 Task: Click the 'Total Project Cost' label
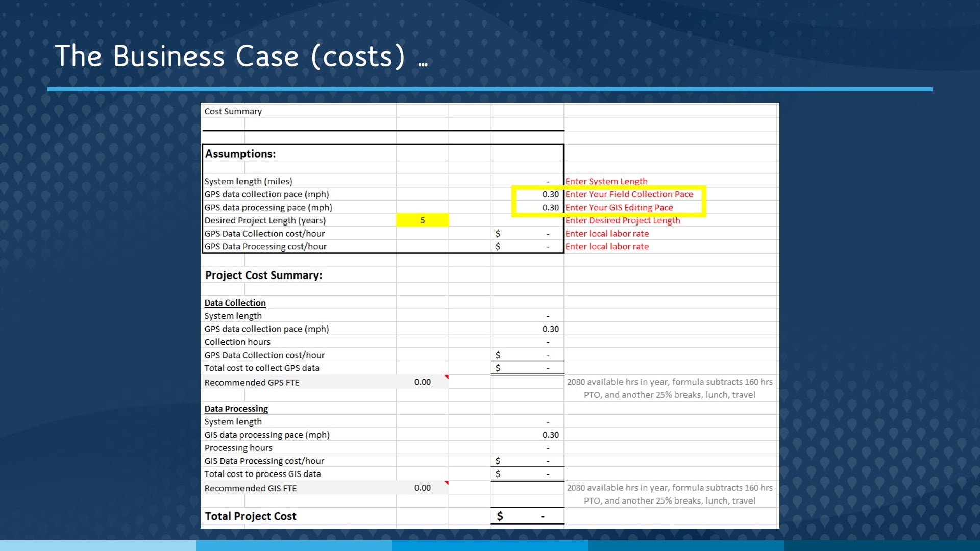tap(251, 516)
